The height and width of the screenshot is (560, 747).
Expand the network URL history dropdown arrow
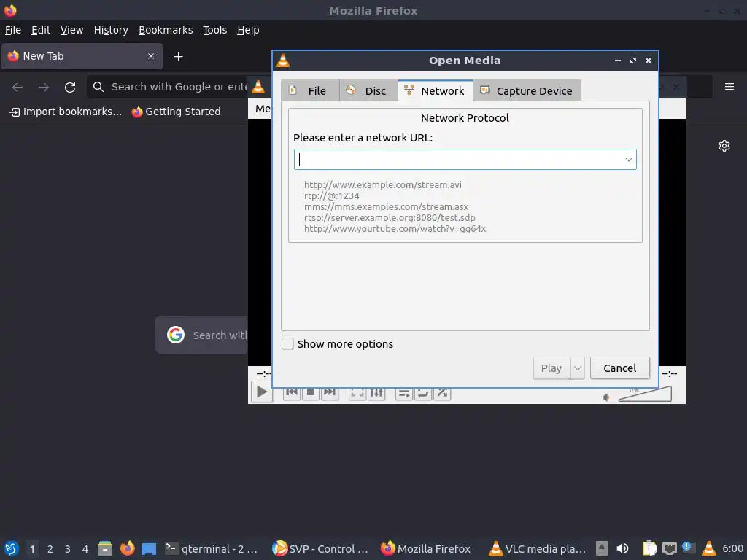628,160
